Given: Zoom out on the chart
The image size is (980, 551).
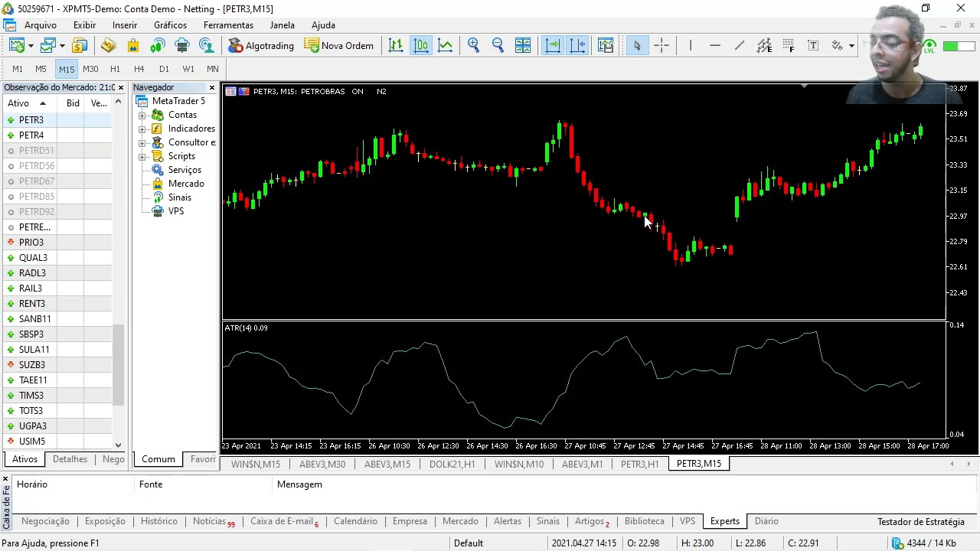Looking at the screenshot, I should (x=498, y=46).
